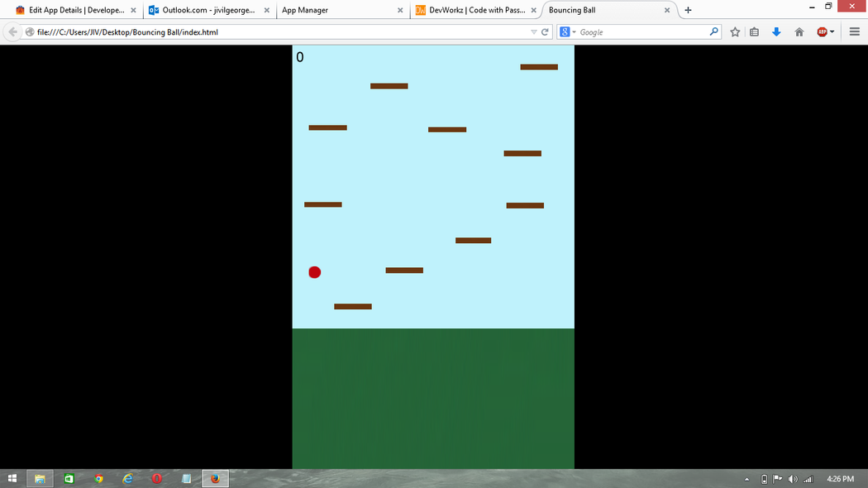Click the red bouncing ball
The width and height of the screenshot is (868, 488).
pos(315,272)
